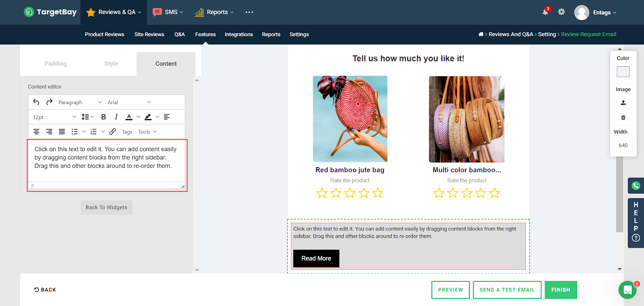Screen dimensions: 644x306
Task: Open the Tools dropdown menu
Action: pos(147,132)
